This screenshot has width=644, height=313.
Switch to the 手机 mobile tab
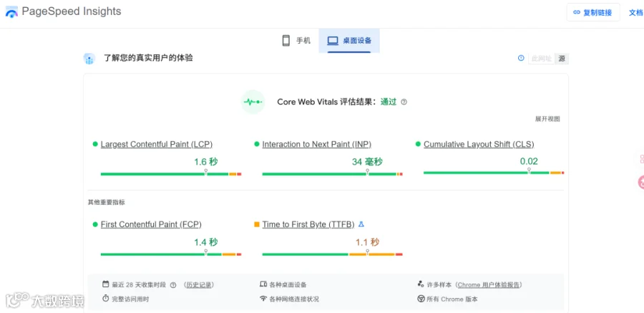pos(296,41)
